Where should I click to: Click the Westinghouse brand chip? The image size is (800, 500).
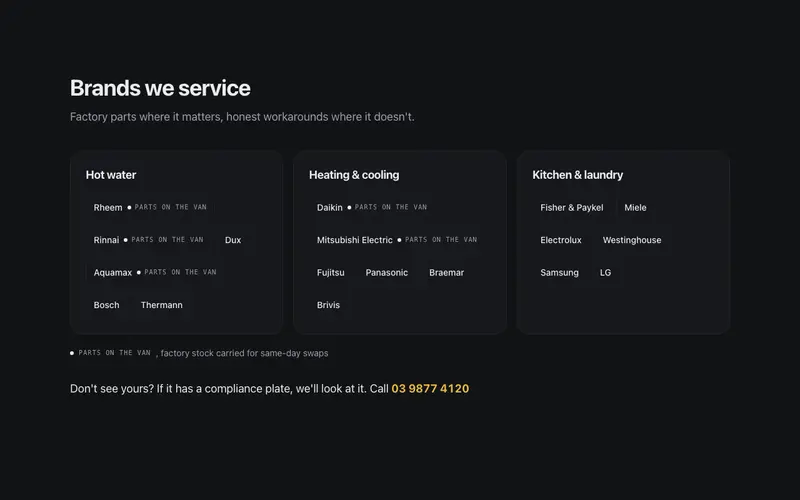tap(632, 240)
